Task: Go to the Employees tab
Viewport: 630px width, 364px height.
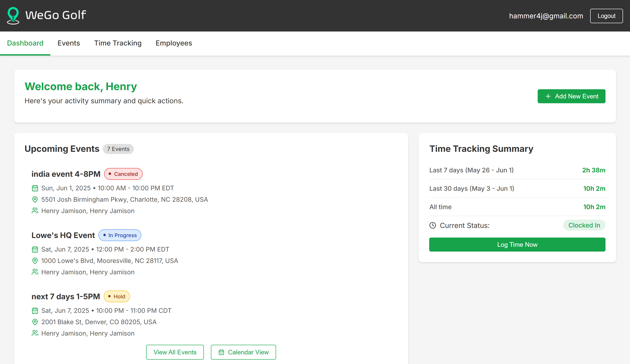Action: point(174,43)
